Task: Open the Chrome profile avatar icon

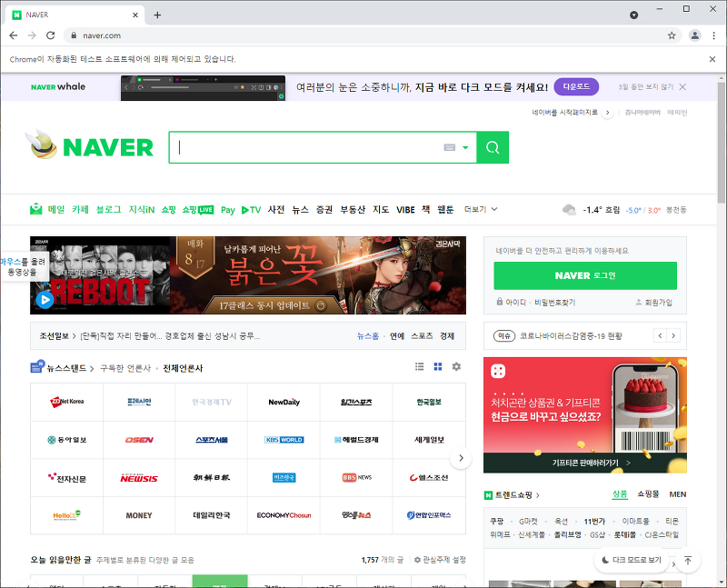Action: point(694,35)
